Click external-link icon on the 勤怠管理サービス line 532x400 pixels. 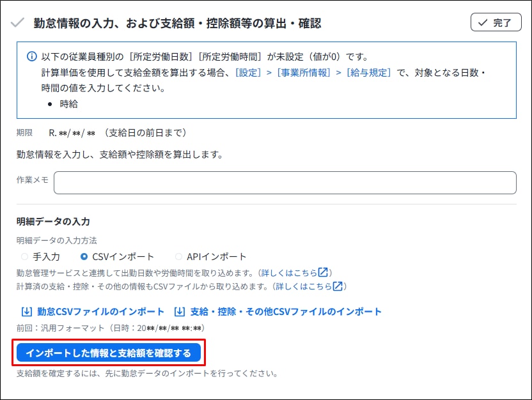pos(324,273)
